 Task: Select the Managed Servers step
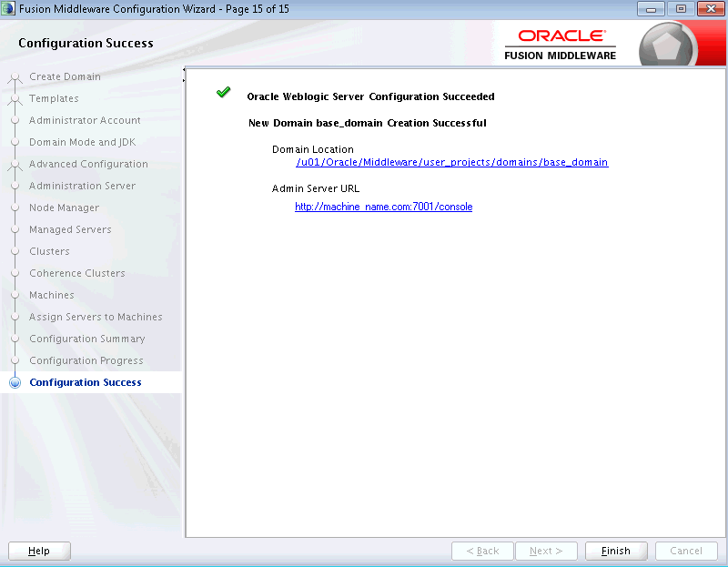point(70,229)
